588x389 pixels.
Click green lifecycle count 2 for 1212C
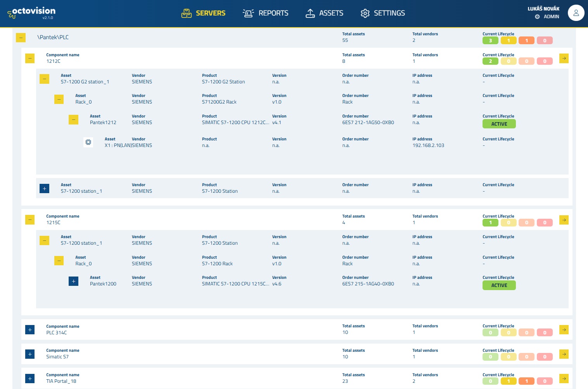pyautogui.click(x=490, y=61)
